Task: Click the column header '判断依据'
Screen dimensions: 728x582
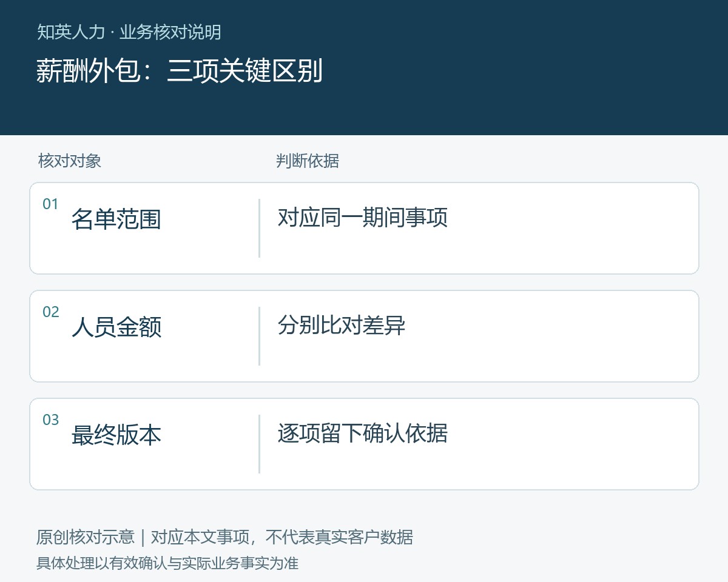Action: [x=307, y=161]
